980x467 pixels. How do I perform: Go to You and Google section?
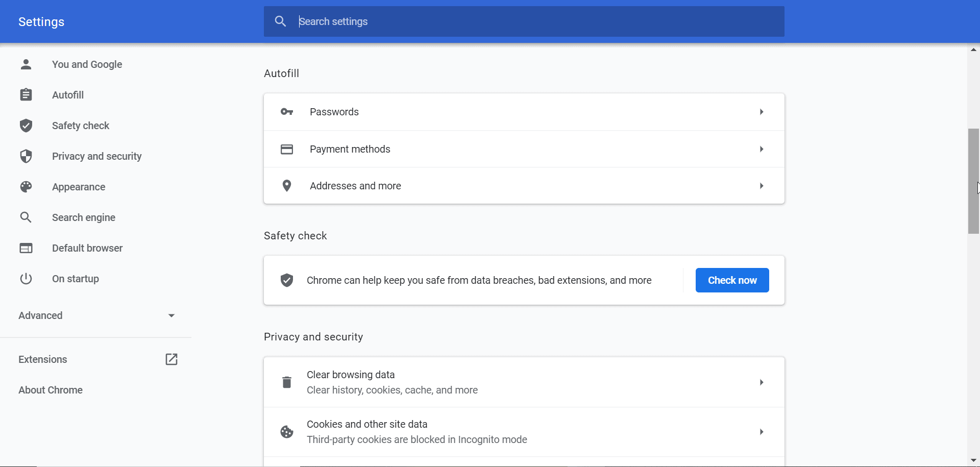tap(87, 64)
